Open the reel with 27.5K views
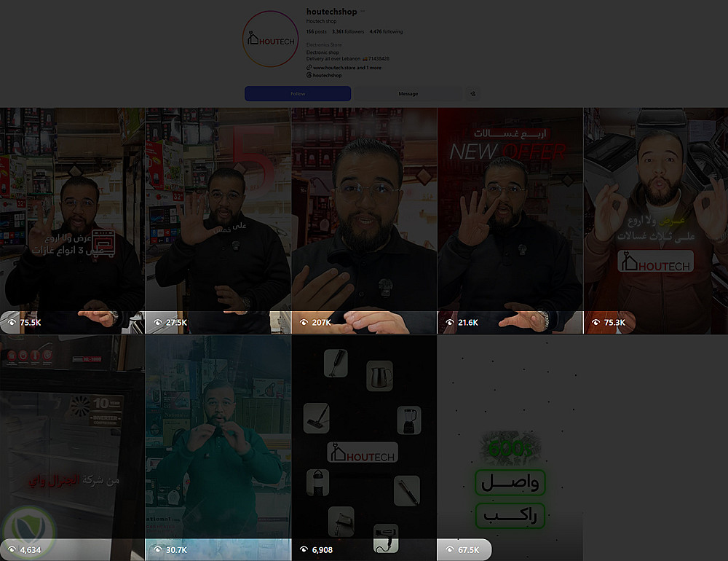 click(x=218, y=221)
